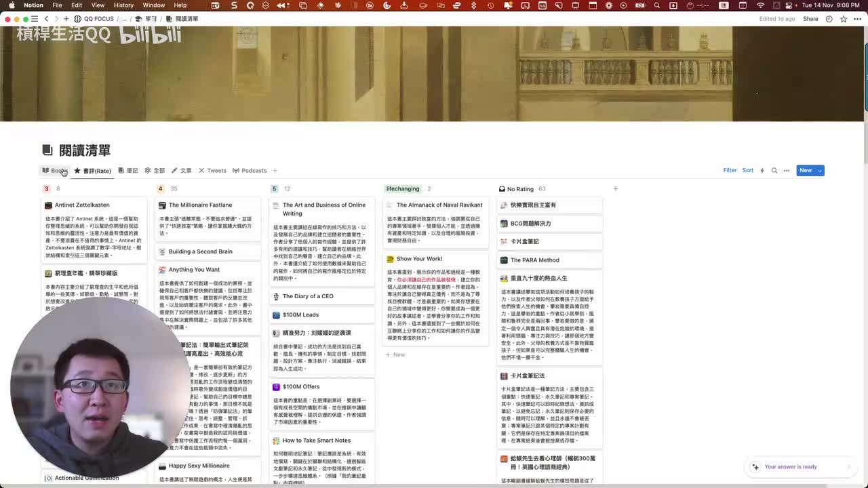Screen dimensions: 868x488
Task: Click the add new page plus icon
Action: (x=66, y=19)
